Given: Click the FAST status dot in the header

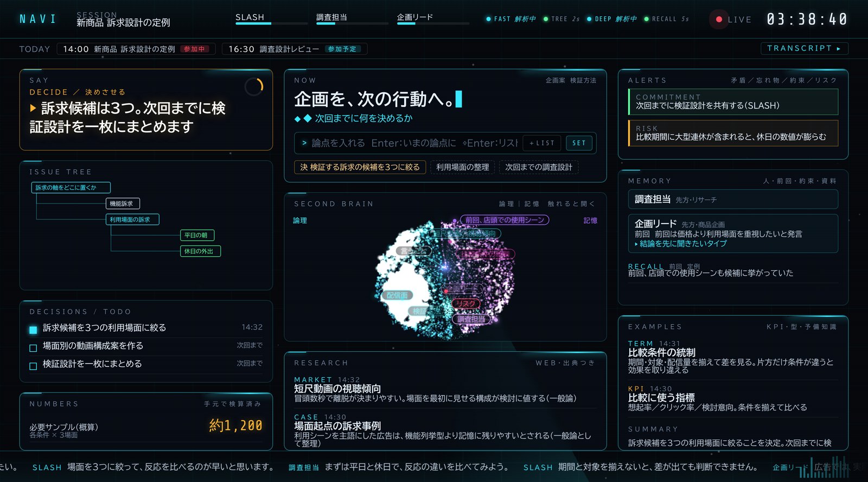Looking at the screenshot, I should click(488, 19).
